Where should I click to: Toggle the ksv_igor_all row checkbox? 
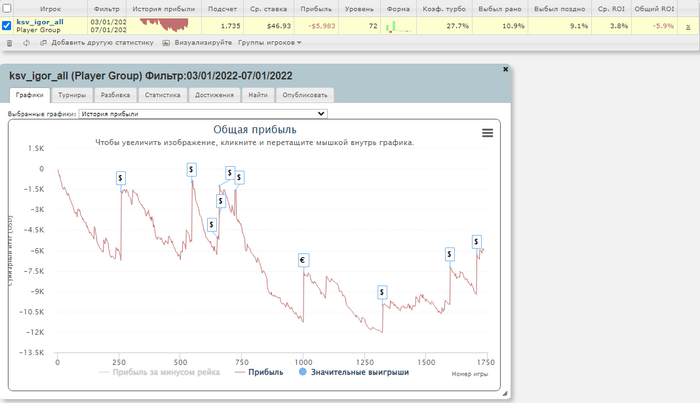[x=6, y=26]
